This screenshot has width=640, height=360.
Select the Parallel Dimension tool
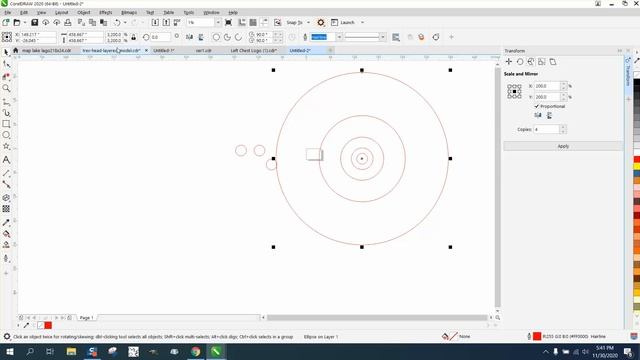point(6,173)
